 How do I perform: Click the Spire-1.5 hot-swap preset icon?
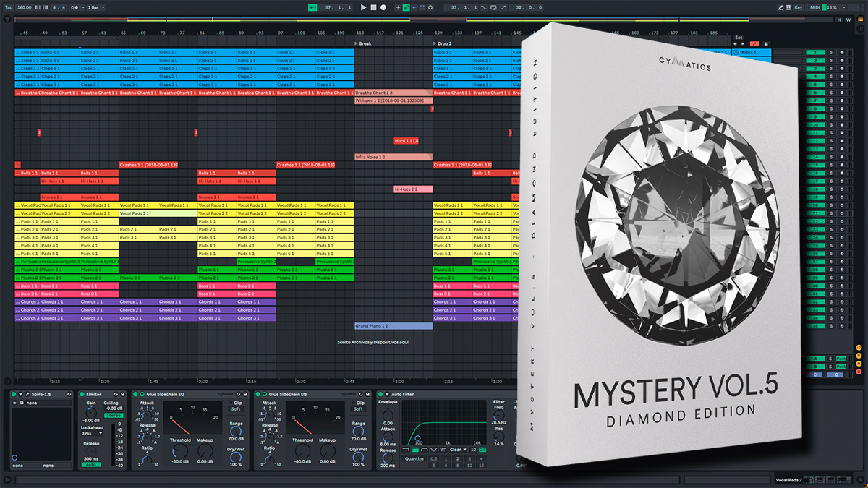pos(69,394)
